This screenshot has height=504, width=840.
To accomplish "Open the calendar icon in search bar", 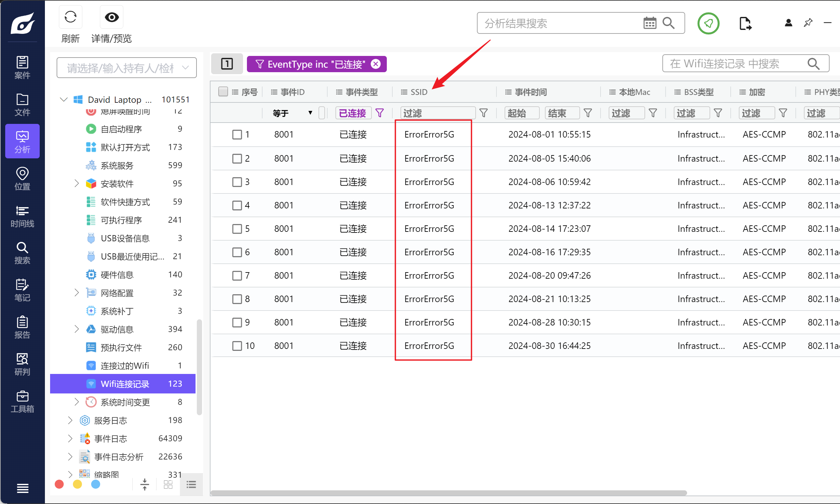I will click(x=649, y=23).
